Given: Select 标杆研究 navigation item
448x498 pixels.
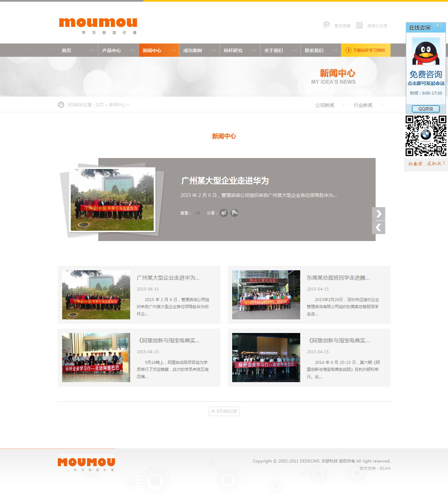Looking at the screenshot, I should 233,50.
